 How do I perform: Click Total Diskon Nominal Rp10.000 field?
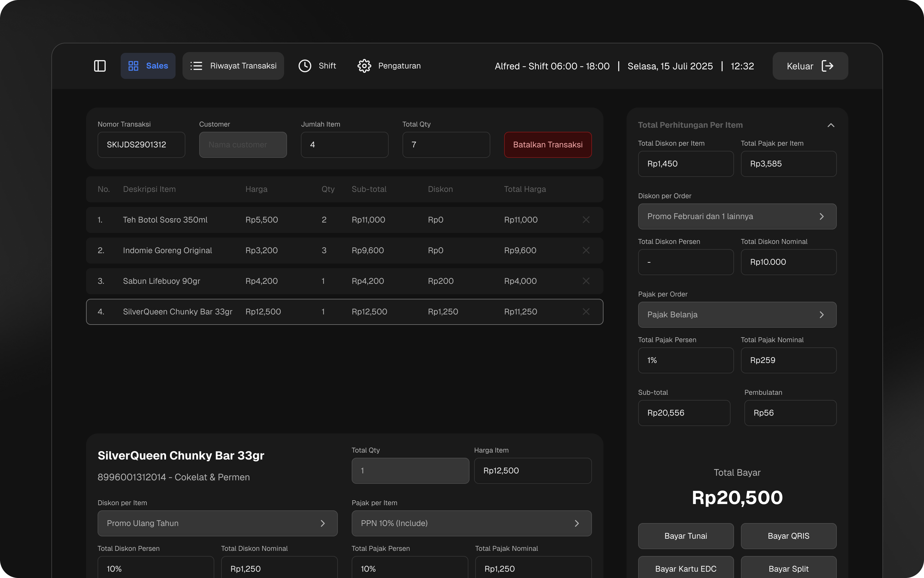(x=789, y=262)
